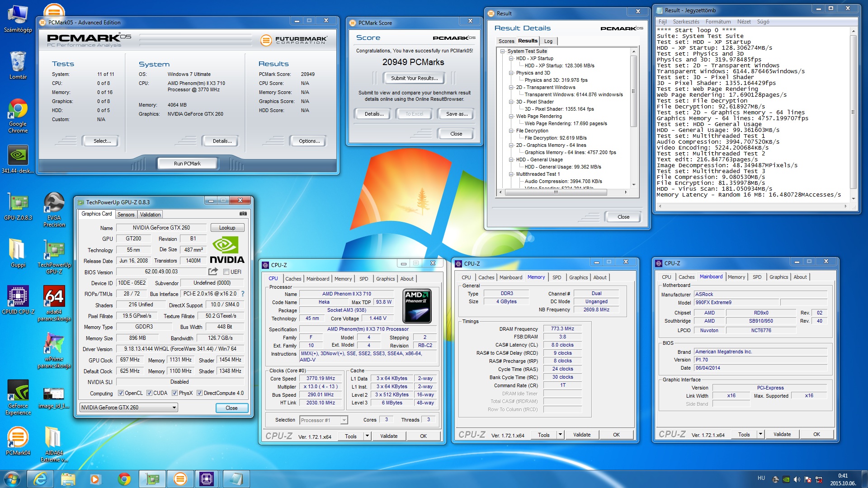The width and height of the screenshot is (868, 488).
Task: Toggle the UEFI checkbox in GPU-Z
Action: tap(226, 272)
